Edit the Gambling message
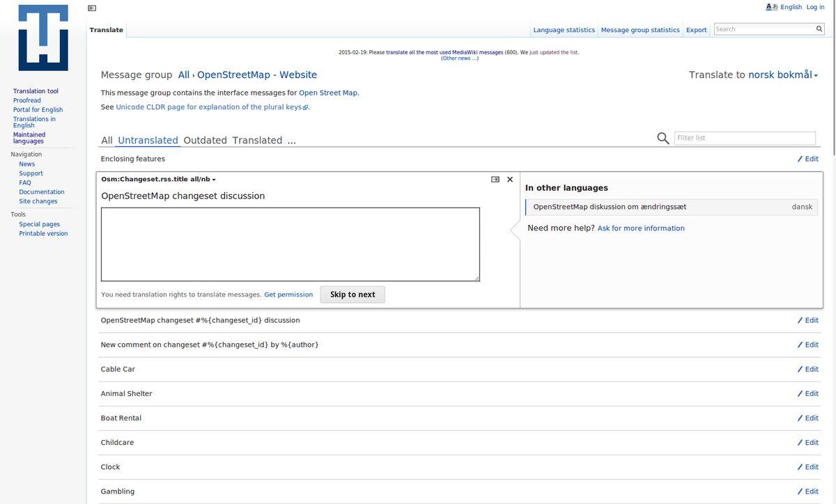 (x=808, y=491)
